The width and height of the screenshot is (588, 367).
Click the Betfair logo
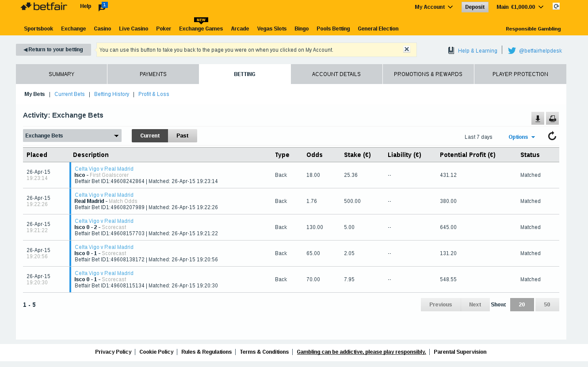pos(44,6)
